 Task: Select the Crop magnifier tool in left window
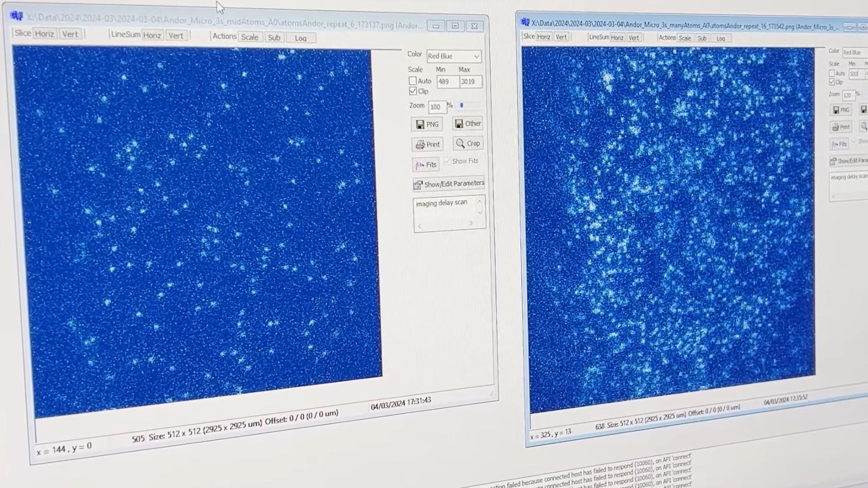(x=468, y=143)
